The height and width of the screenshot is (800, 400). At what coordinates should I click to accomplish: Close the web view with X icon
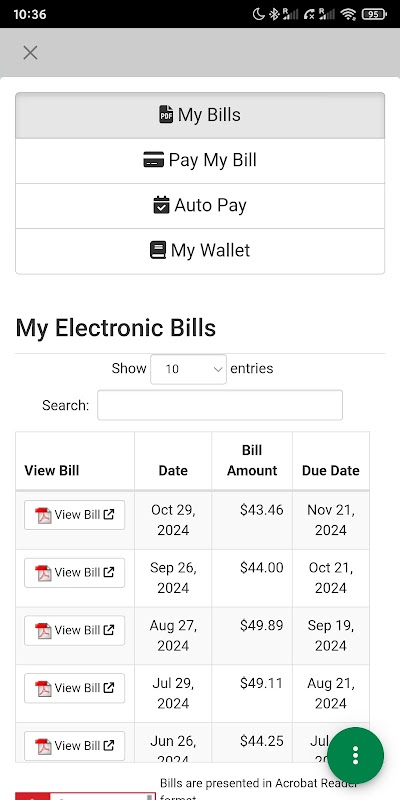(x=30, y=53)
